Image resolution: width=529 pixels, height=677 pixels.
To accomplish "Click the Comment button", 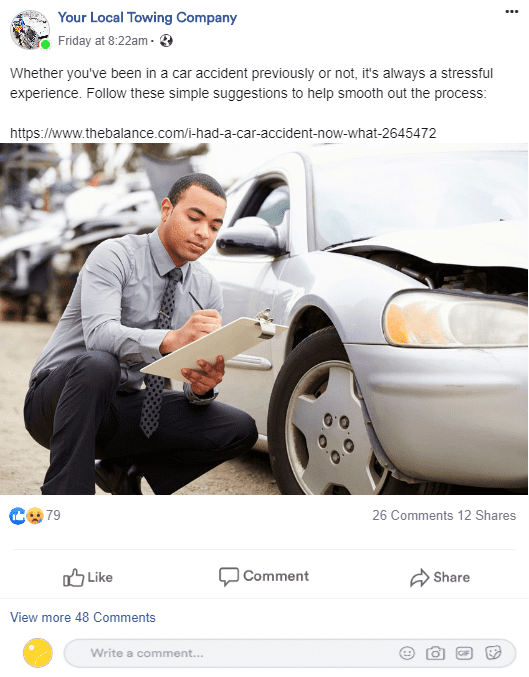I will (264, 576).
